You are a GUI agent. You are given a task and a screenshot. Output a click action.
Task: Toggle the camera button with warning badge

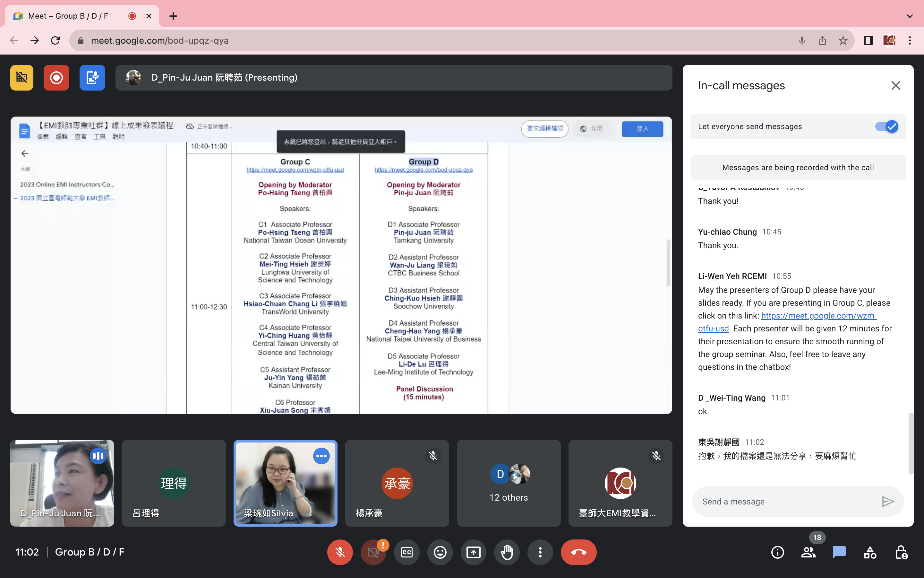(373, 552)
